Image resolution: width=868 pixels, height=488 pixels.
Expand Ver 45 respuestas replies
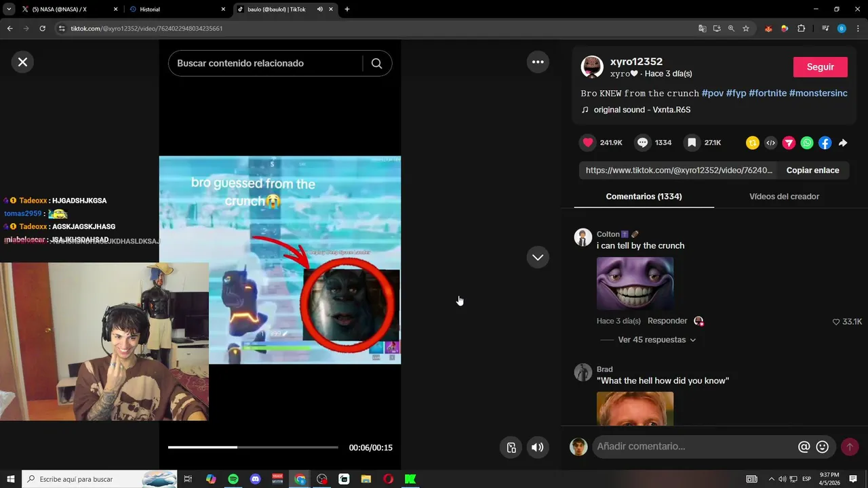tap(656, 340)
